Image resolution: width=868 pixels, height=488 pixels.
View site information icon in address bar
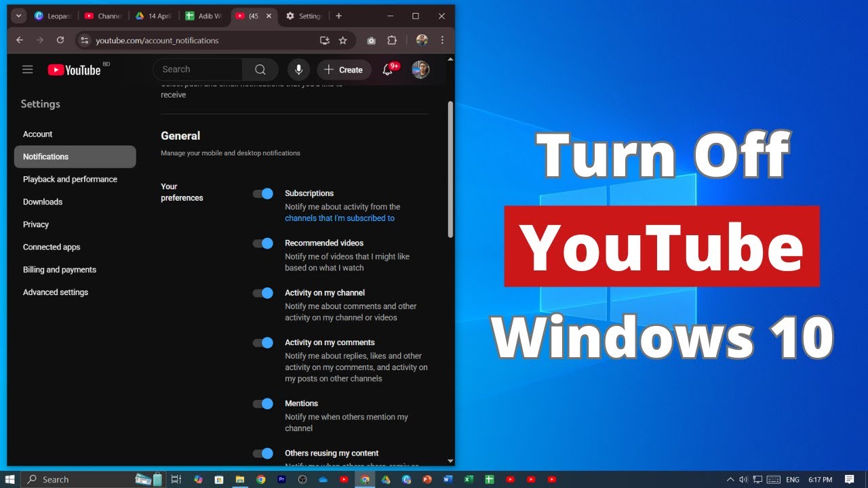click(x=85, y=40)
